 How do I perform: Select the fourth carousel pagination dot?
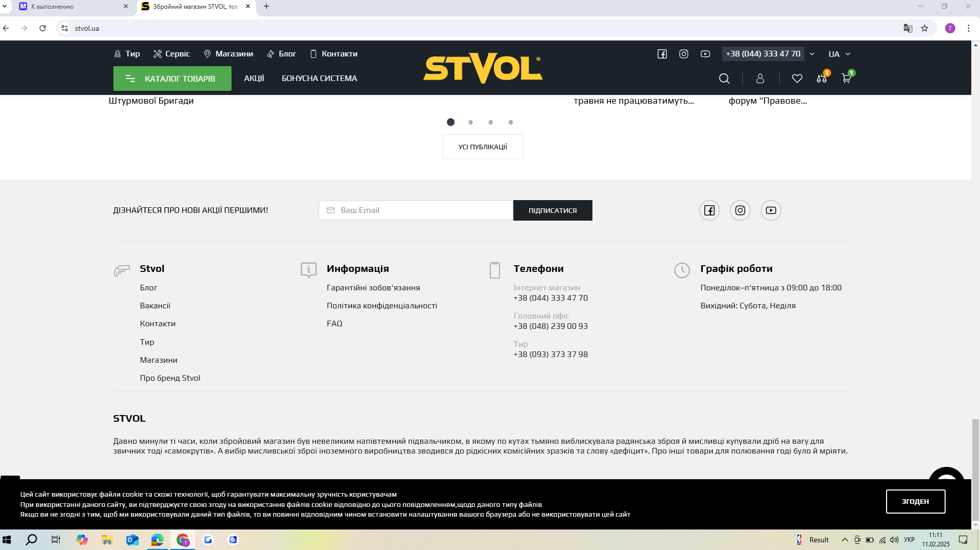(x=511, y=122)
